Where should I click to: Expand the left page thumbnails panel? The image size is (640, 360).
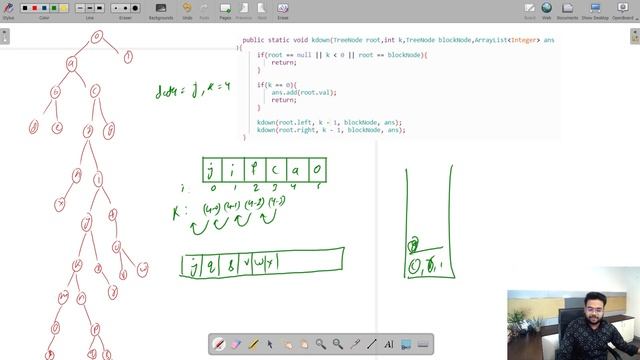5,36
